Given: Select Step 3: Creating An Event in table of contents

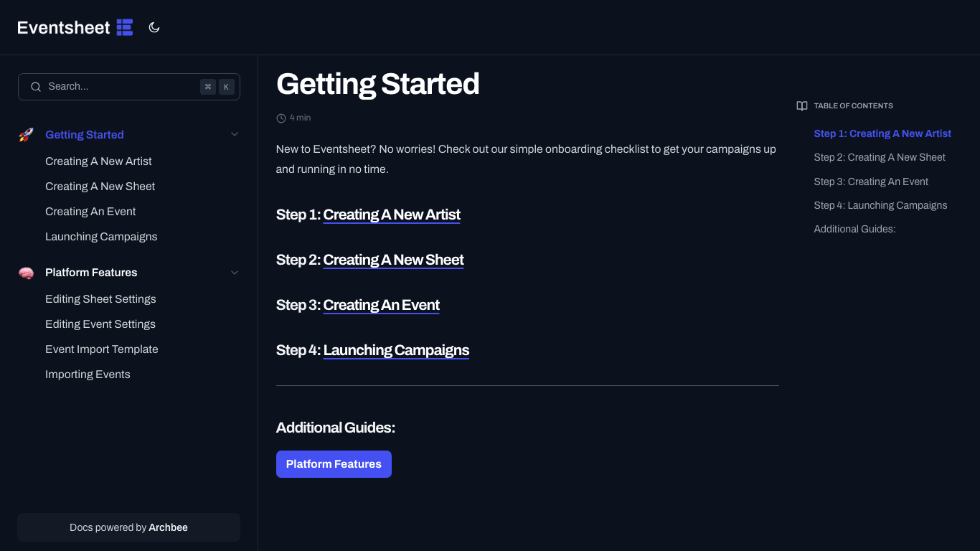Looking at the screenshot, I should [871, 182].
